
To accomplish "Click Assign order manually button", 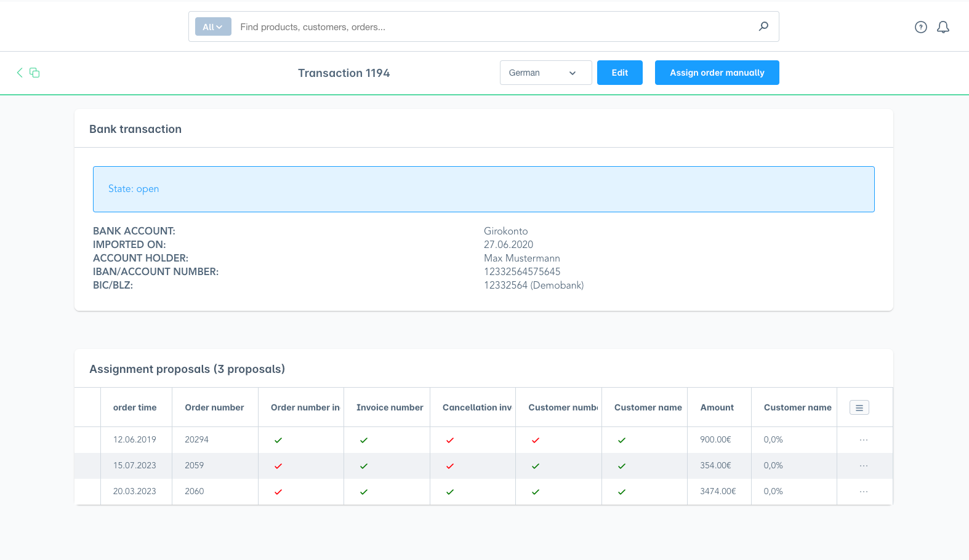I will point(717,73).
